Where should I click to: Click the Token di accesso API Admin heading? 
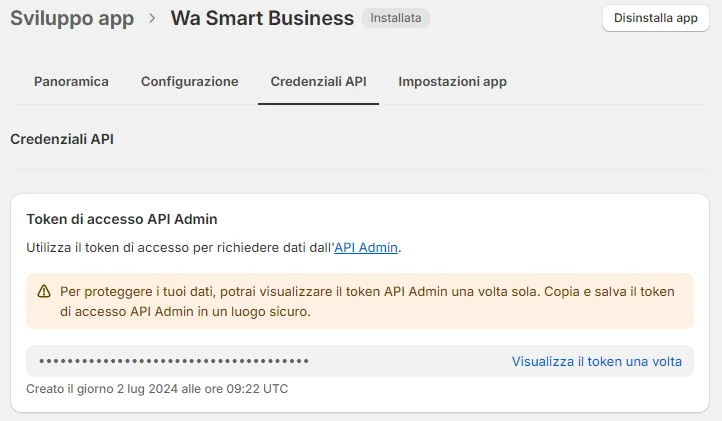(122, 218)
